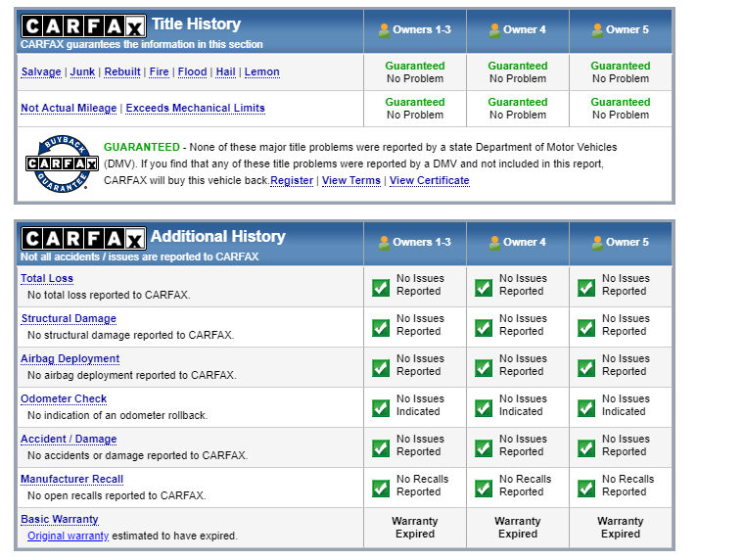Click the Owners 1-3 person icon in Title History
The width and height of the screenshot is (744, 560).
384,30
